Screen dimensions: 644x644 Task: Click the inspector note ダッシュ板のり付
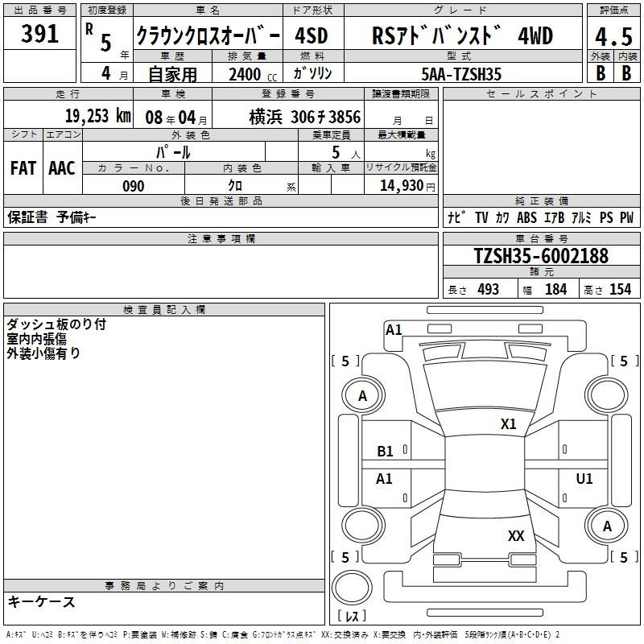click(x=56, y=324)
